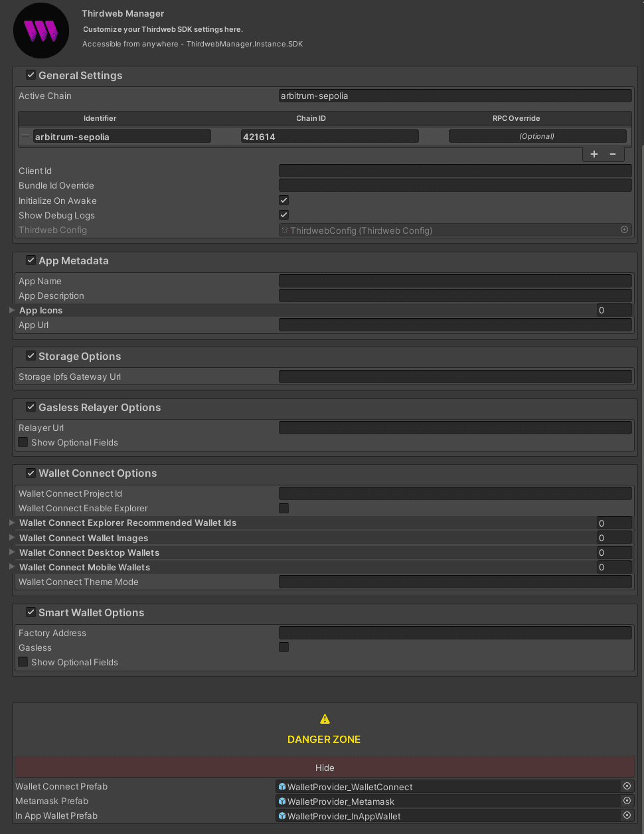Screen dimensions: 644x834
Task: Click the Thirdweb logo icon
Action: coord(41,31)
